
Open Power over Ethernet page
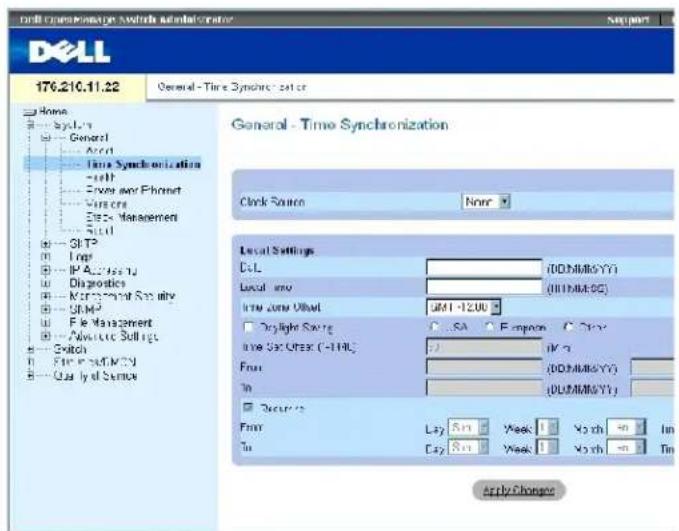pyautogui.click(x=133, y=191)
